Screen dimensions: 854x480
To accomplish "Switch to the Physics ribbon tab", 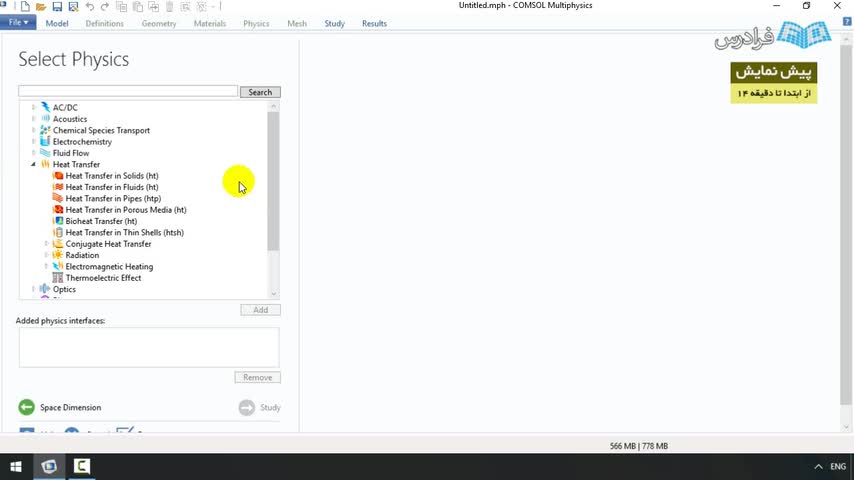I will [x=256, y=23].
